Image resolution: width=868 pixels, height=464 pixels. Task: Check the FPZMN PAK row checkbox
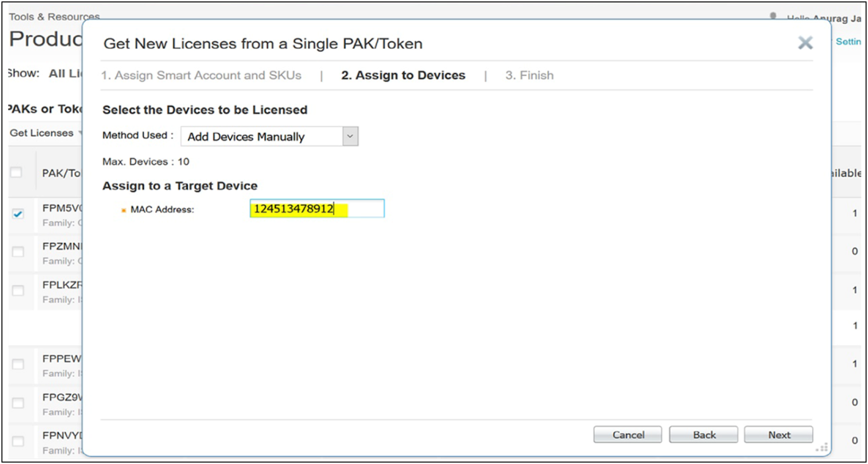18,252
